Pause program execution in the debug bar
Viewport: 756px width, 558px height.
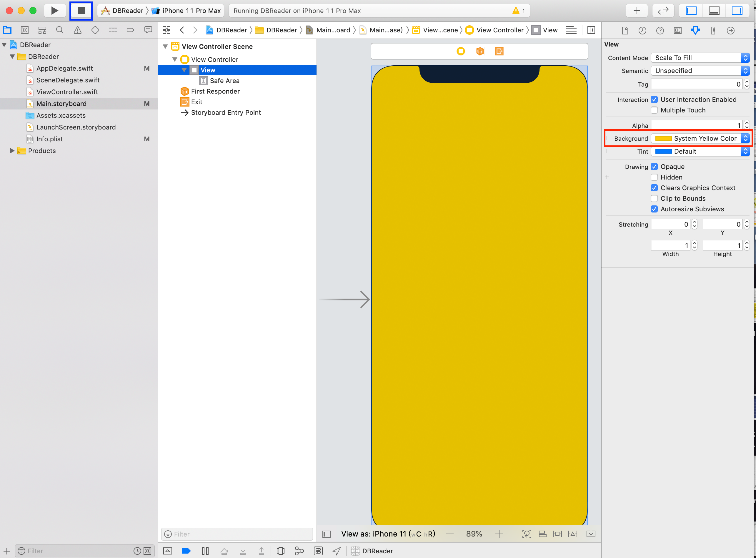click(205, 551)
